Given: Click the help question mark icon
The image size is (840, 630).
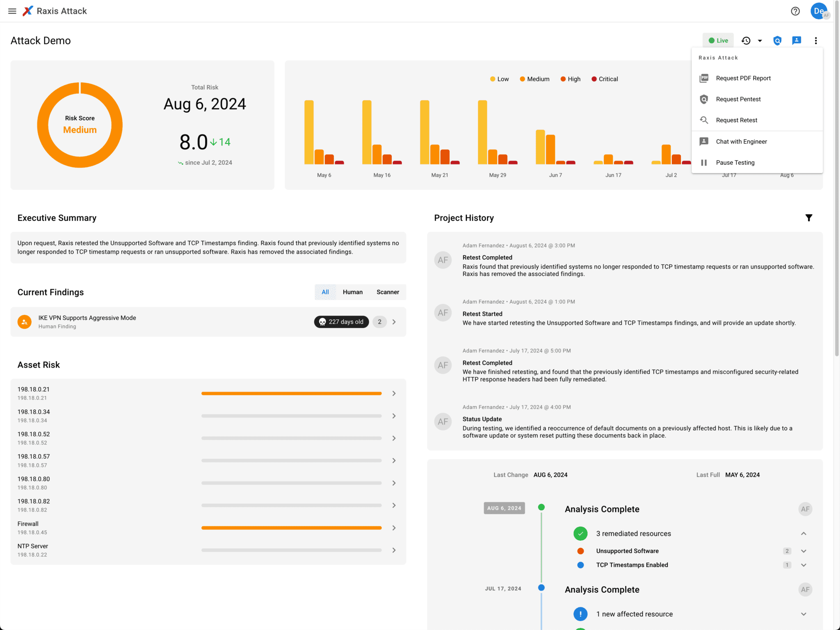Looking at the screenshot, I should pos(795,11).
